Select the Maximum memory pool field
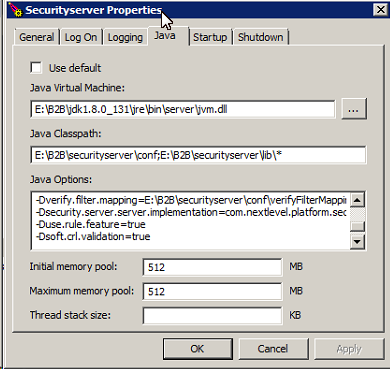The width and height of the screenshot is (390, 369). point(213,292)
